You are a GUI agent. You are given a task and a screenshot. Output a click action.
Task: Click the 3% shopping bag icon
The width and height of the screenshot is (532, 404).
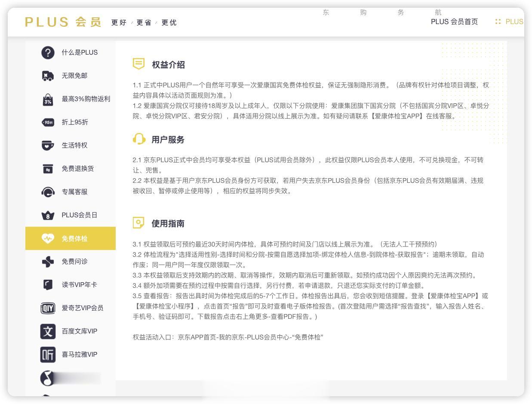48,99
